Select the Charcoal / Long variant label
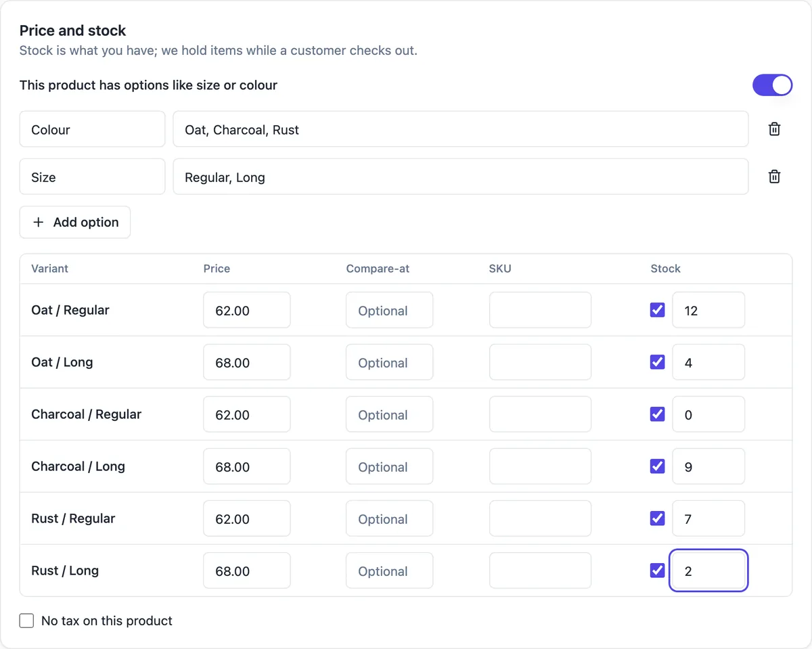This screenshot has height=649, width=812. tap(78, 466)
